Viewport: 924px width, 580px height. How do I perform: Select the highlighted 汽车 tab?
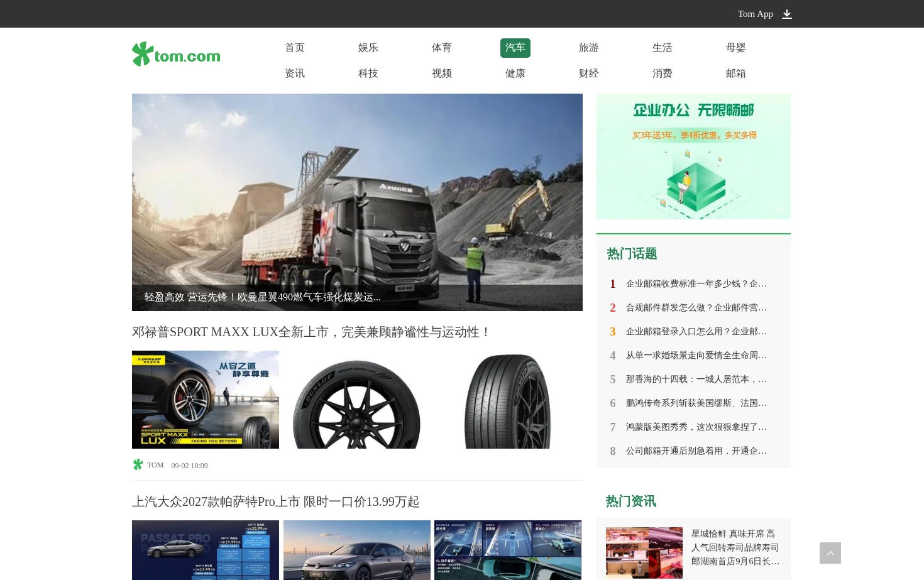pyautogui.click(x=515, y=48)
